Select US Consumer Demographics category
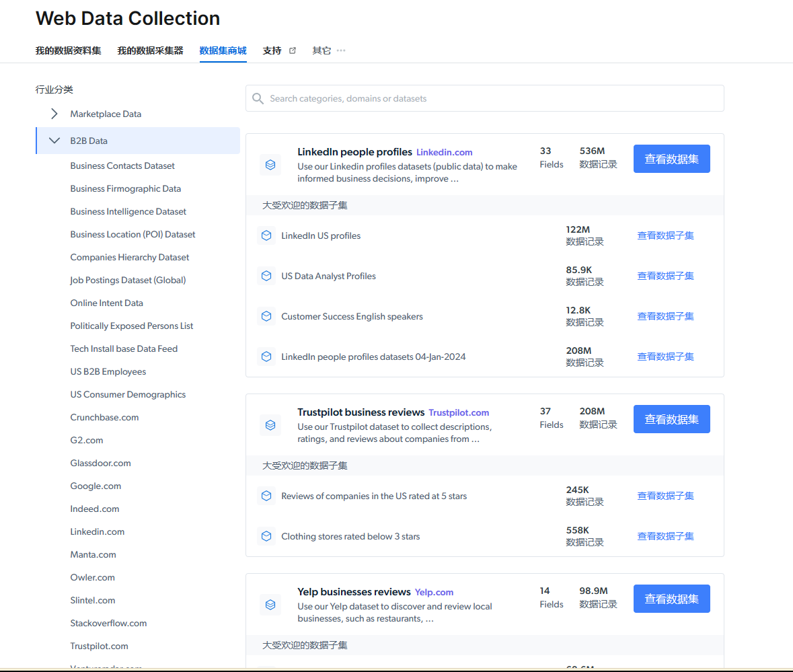The width and height of the screenshot is (793, 672). click(x=128, y=394)
